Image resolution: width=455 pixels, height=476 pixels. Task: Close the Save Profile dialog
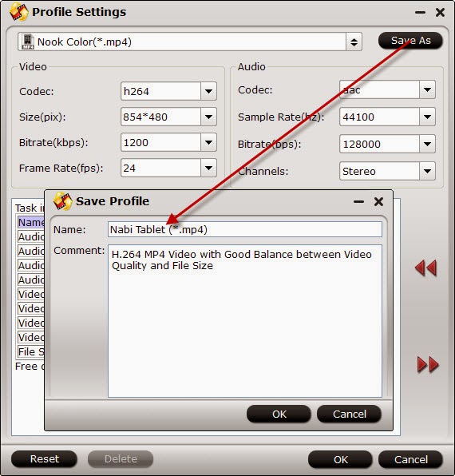point(378,201)
